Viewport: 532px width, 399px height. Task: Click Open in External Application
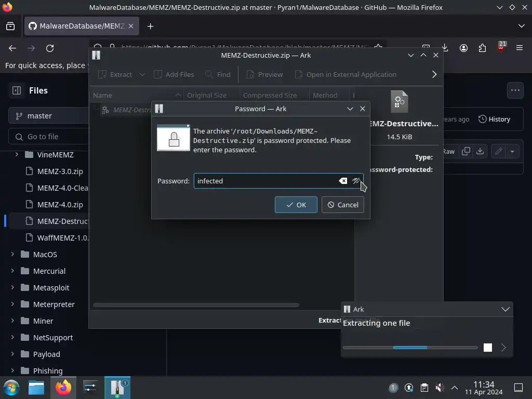point(345,74)
